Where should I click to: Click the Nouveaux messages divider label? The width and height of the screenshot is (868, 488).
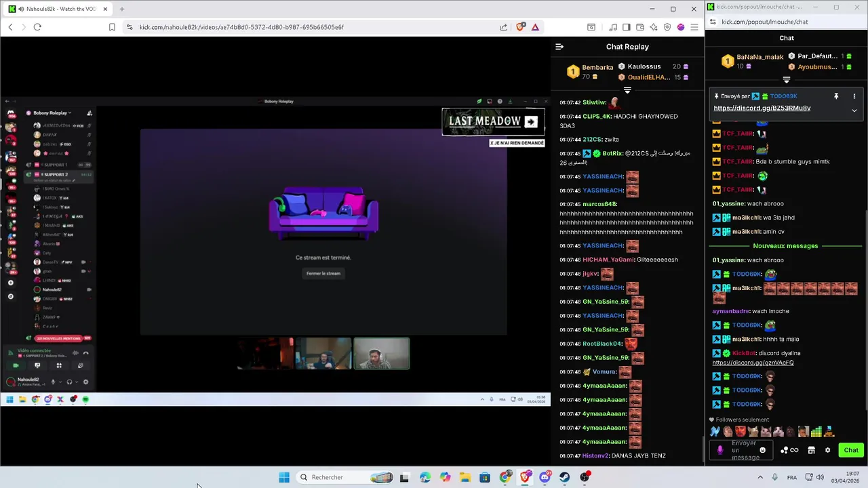point(785,246)
